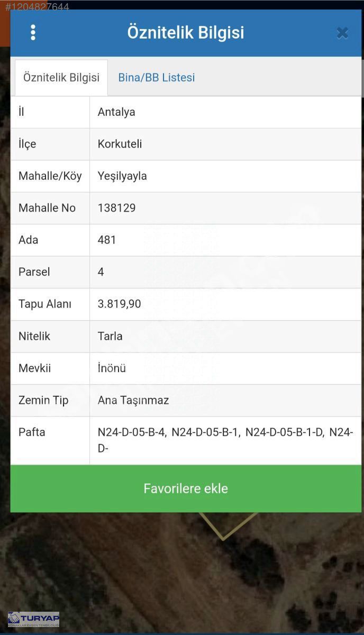
Task: Select the Mevkii value İnönü
Action: [x=112, y=368]
